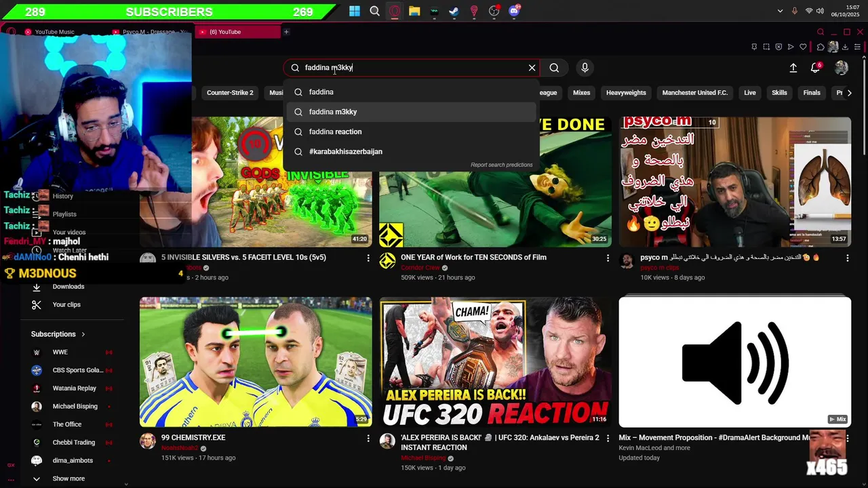
Task: Filter by the Heavyweights chip
Action: tap(626, 93)
